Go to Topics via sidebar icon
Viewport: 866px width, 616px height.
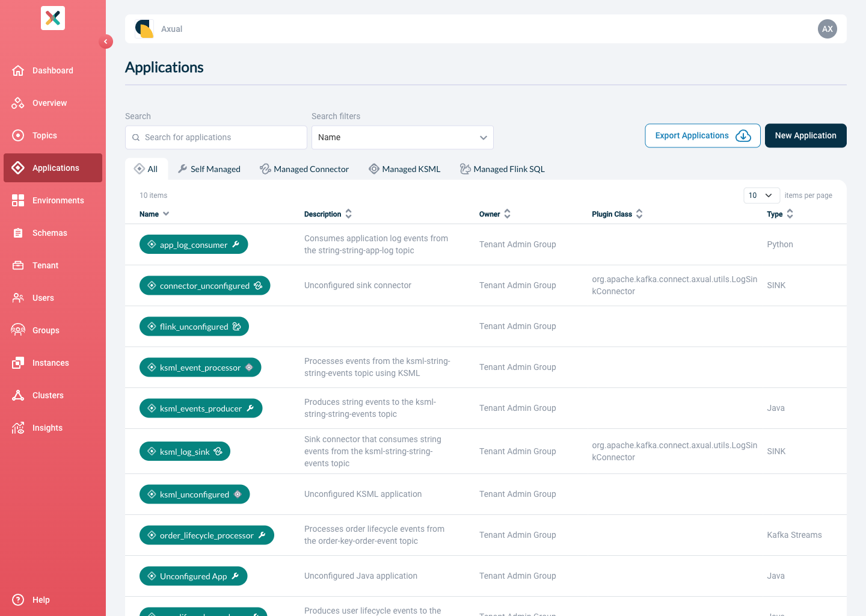pyautogui.click(x=18, y=135)
